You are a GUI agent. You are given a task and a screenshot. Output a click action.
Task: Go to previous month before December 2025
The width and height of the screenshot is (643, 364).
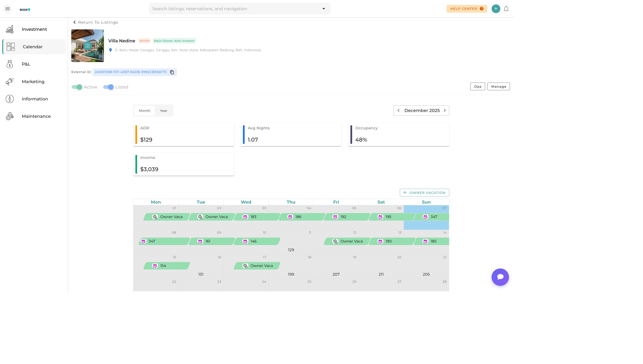398,110
